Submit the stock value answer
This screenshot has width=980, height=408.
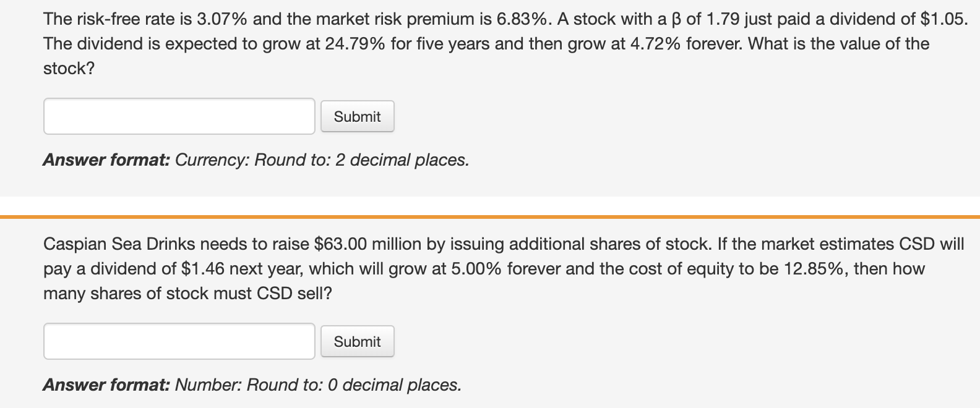[357, 116]
